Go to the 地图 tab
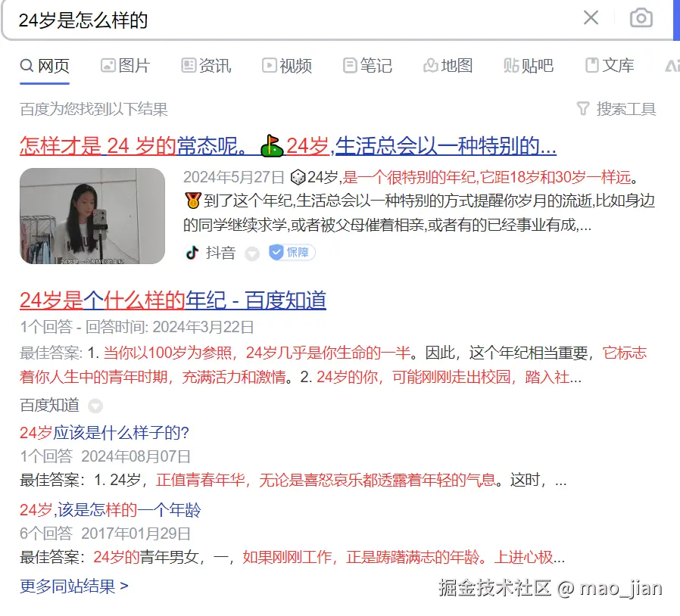The image size is (680, 616). (x=448, y=66)
